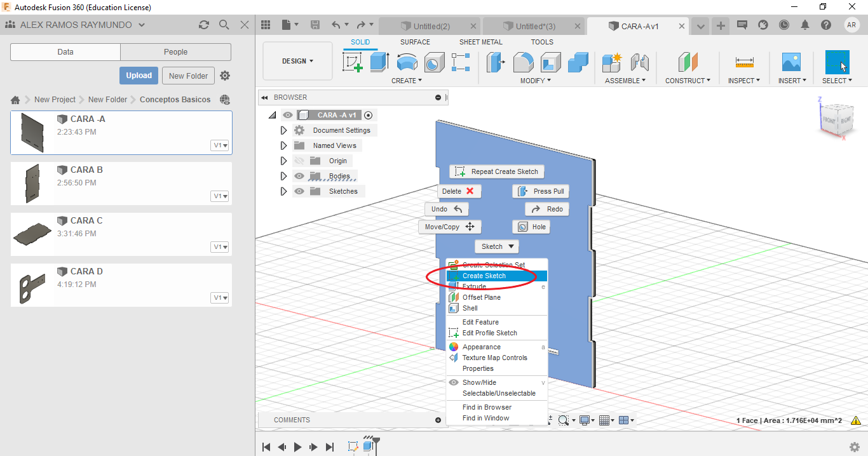The image size is (868, 456).
Task: Expand the Named Views node
Action: pos(284,145)
